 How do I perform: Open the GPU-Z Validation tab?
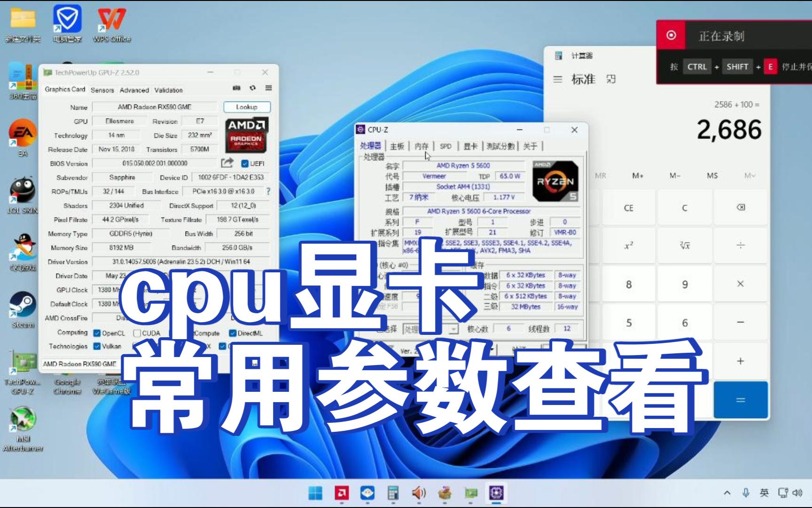tap(169, 90)
